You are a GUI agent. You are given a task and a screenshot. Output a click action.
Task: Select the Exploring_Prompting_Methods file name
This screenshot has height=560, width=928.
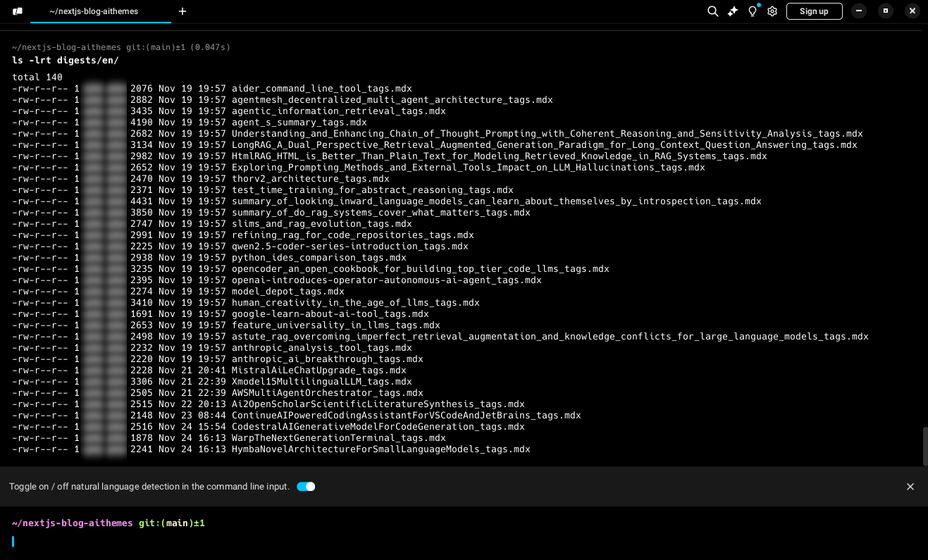(x=469, y=168)
